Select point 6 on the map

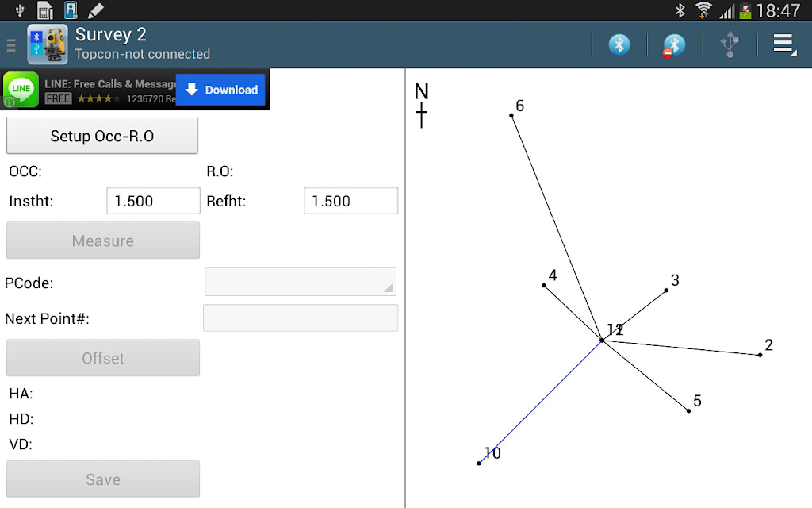tap(511, 115)
